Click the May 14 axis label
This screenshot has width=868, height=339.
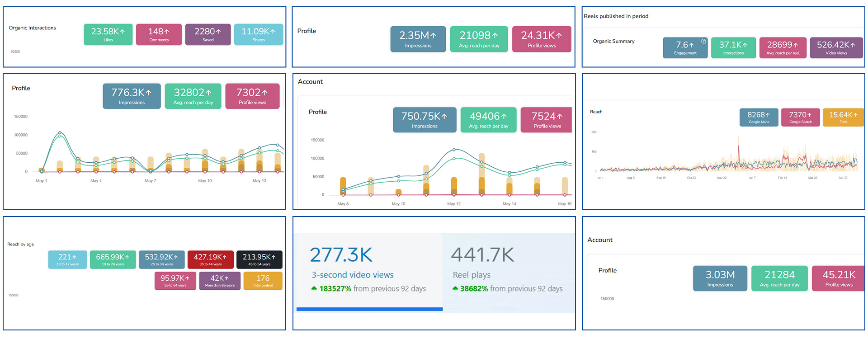click(x=509, y=204)
